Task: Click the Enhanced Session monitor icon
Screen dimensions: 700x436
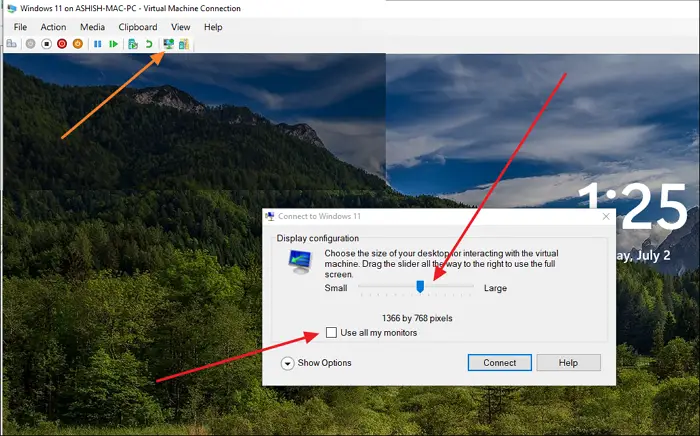Action: click(x=169, y=44)
